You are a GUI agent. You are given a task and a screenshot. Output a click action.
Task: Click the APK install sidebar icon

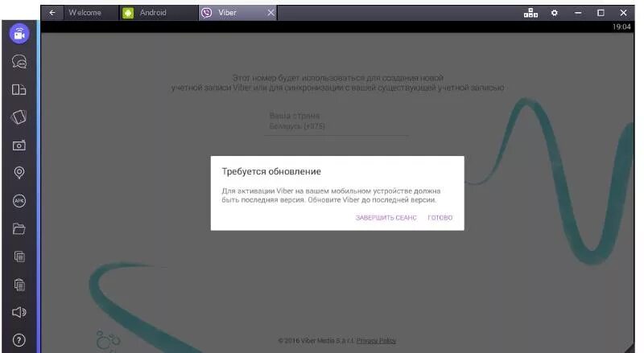(19, 201)
